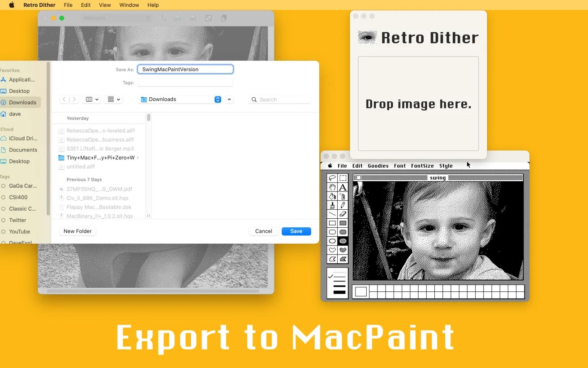Expand the Tiny+Mac folder disclosure arrow

(137, 158)
